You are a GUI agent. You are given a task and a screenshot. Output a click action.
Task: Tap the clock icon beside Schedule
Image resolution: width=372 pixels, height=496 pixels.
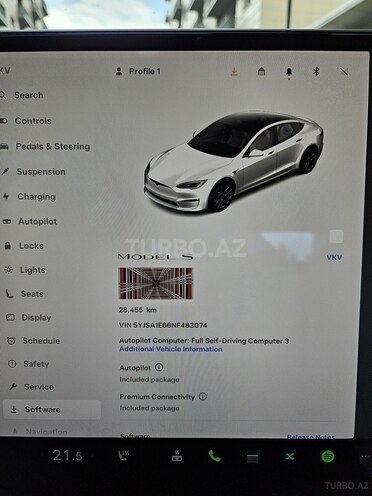[x=11, y=341]
